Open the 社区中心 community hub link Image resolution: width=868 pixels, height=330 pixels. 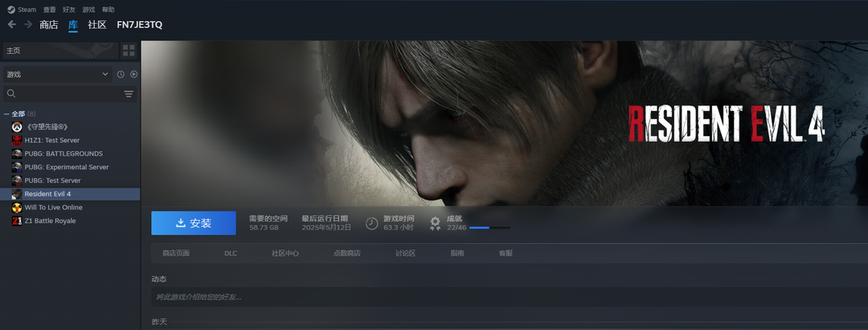285,254
